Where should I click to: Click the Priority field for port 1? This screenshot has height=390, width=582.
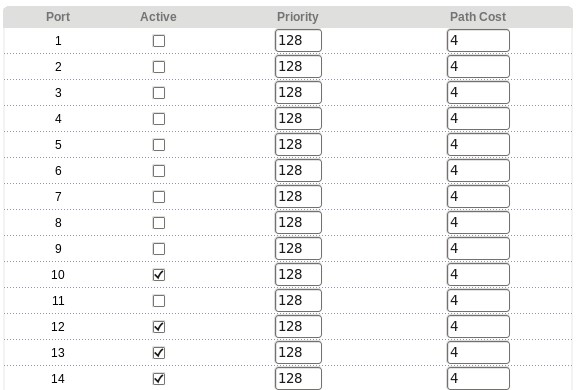298,40
